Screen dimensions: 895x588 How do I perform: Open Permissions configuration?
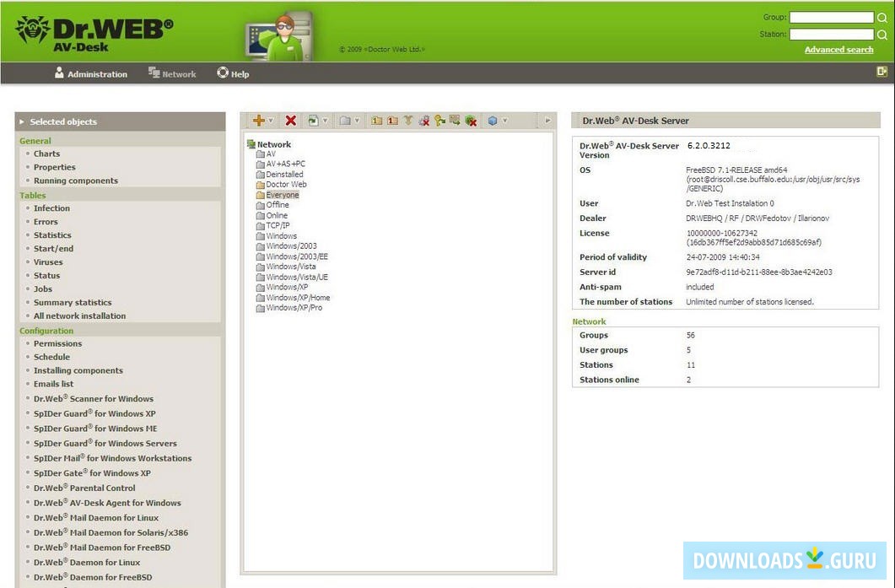(x=57, y=343)
